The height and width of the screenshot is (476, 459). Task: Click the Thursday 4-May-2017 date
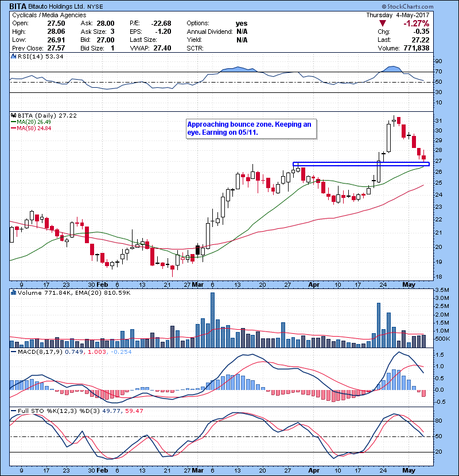coord(398,15)
